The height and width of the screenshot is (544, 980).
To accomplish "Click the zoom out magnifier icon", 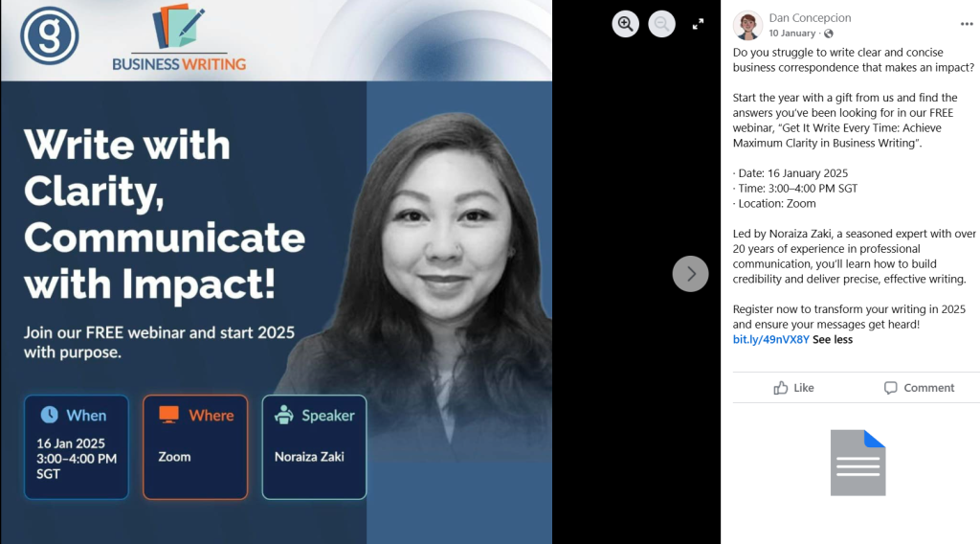I will pyautogui.click(x=661, y=25).
